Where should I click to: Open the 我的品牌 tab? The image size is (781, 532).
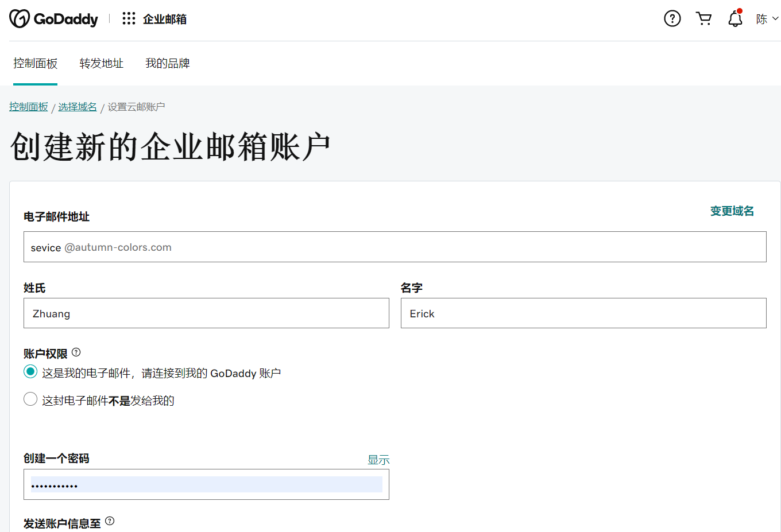point(168,64)
